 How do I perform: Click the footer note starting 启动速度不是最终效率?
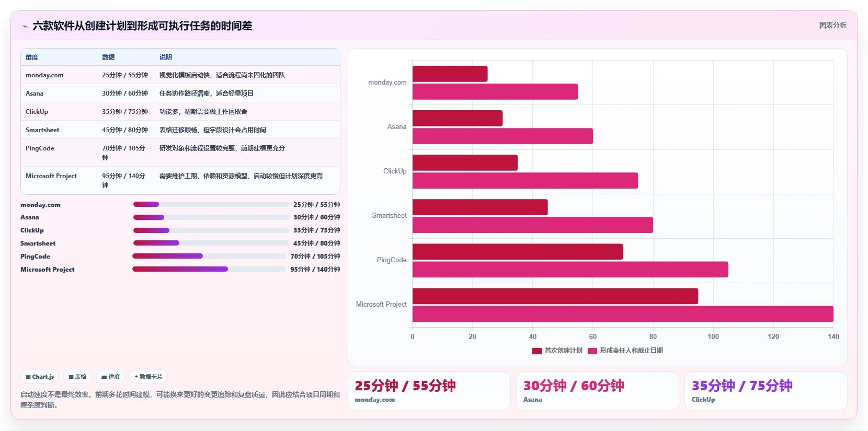tap(180, 400)
